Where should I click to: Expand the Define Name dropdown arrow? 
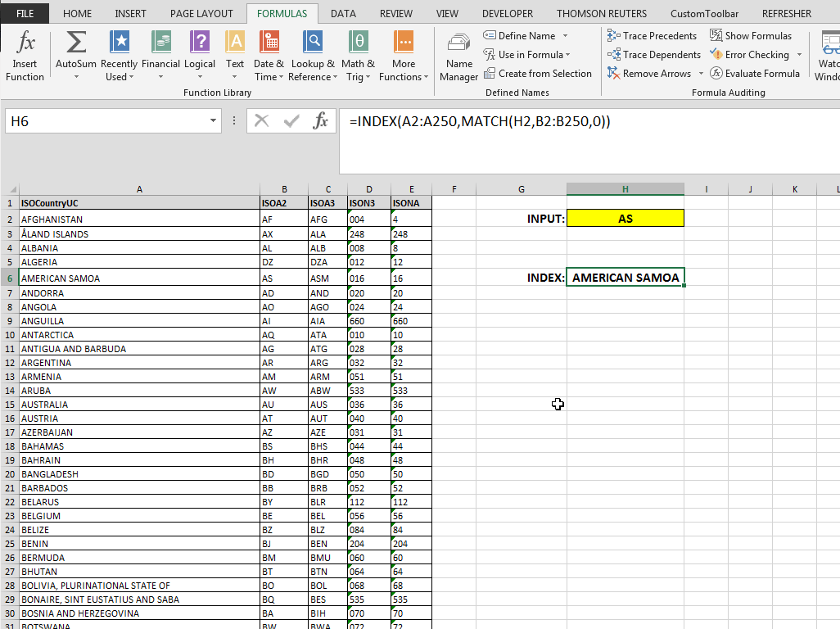coord(565,36)
